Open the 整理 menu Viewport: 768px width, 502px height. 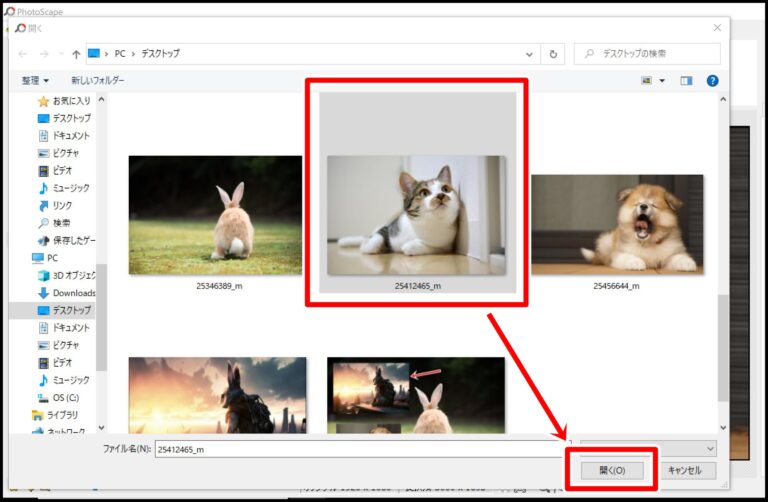click(x=35, y=80)
